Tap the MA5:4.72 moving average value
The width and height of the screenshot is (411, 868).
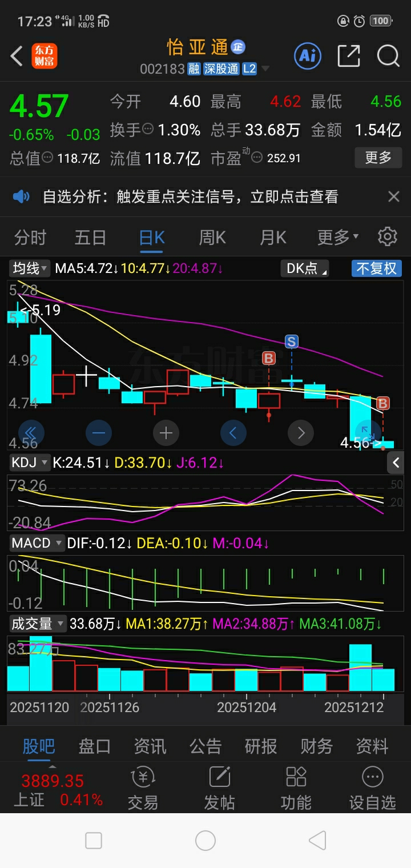pos(87,268)
